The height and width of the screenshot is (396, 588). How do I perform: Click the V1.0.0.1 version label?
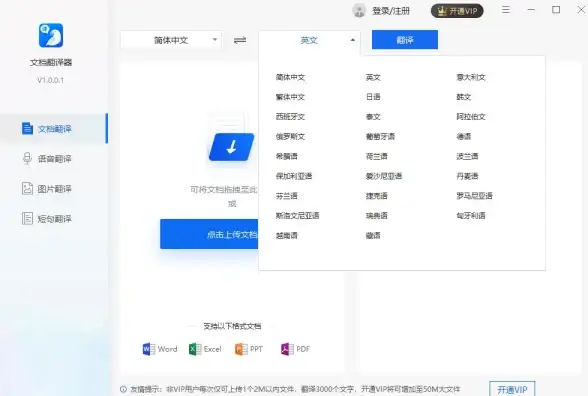pyautogui.click(x=51, y=80)
